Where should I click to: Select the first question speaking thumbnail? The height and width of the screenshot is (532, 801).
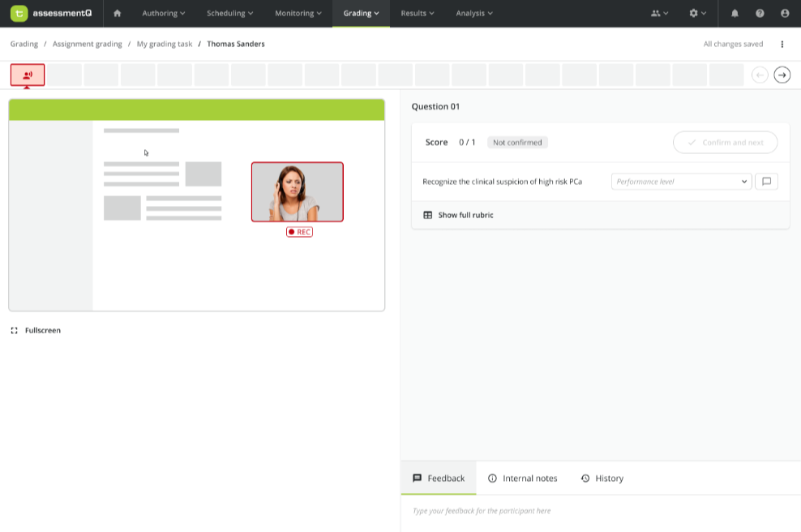[x=28, y=75]
